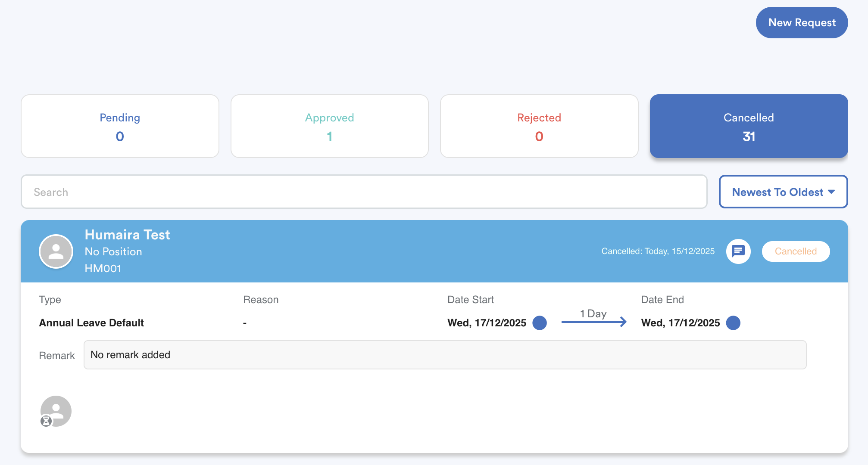Viewport: 868px width, 465px height.
Task: Click the No remark added field
Action: tap(444, 355)
